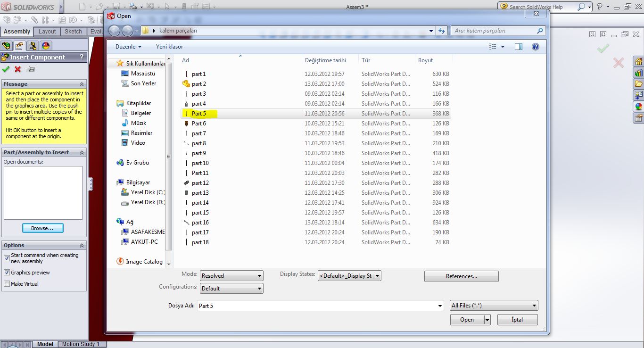Click the Browse... button
Image resolution: width=644 pixels, height=348 pixels.
42,228
